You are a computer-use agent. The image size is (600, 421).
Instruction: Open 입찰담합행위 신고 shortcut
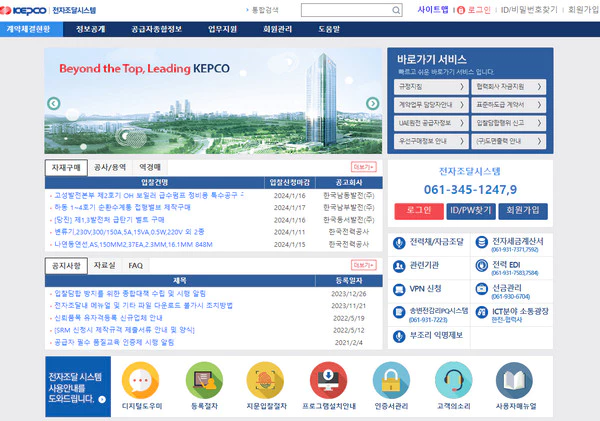509,123
